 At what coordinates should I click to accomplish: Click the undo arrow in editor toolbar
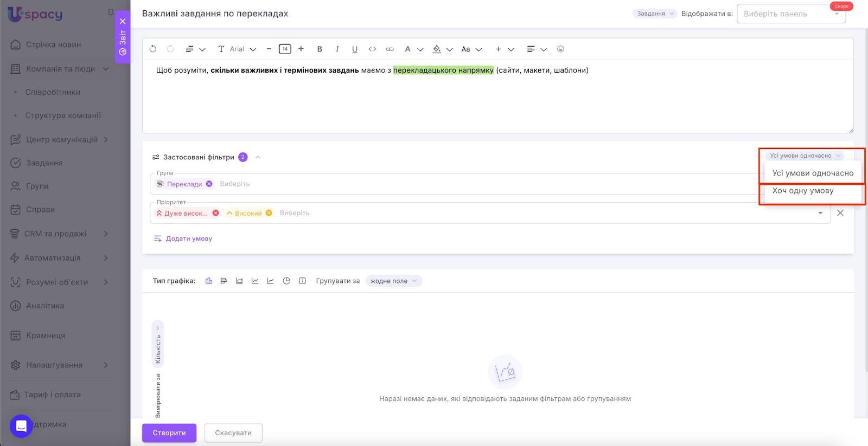pos(153,49)
